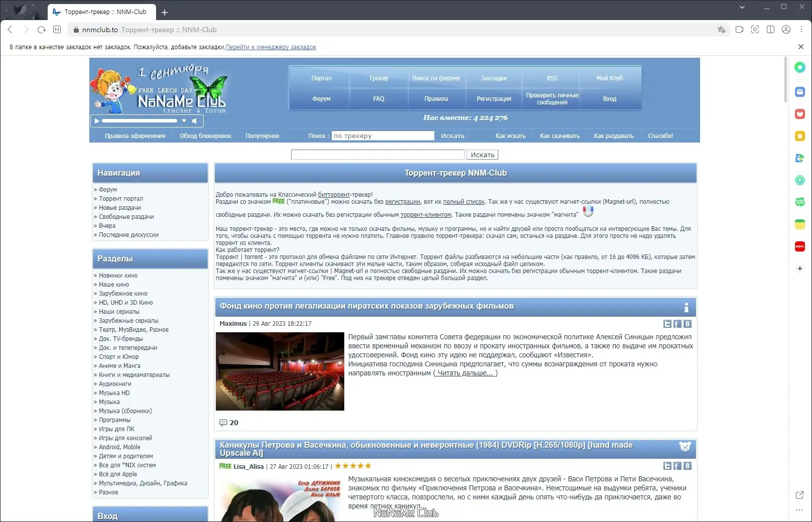
Task: Open the red rounded sidebar app
Action: (x=800, y=114)
